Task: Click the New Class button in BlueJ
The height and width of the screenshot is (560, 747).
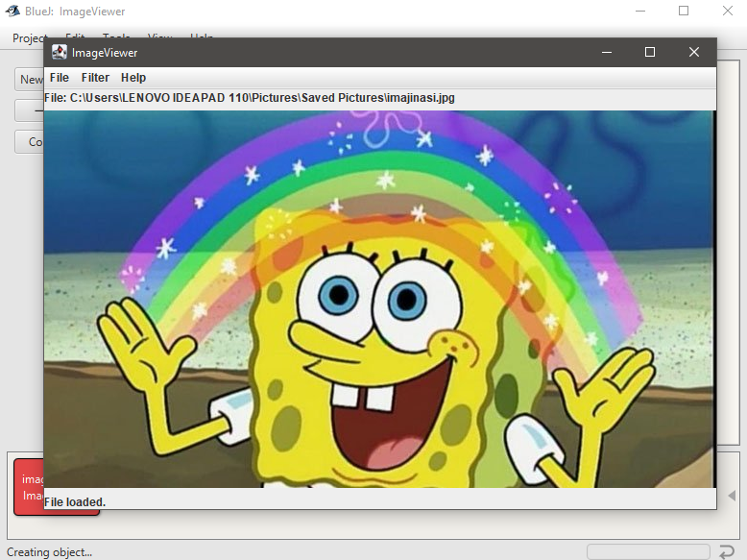Action: [30, 80]
